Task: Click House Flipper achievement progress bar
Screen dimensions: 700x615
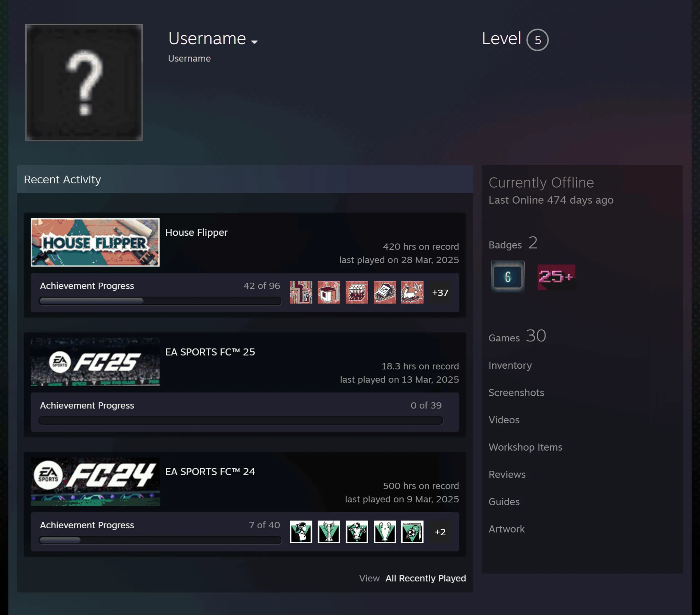Action: tap(160, 301)
